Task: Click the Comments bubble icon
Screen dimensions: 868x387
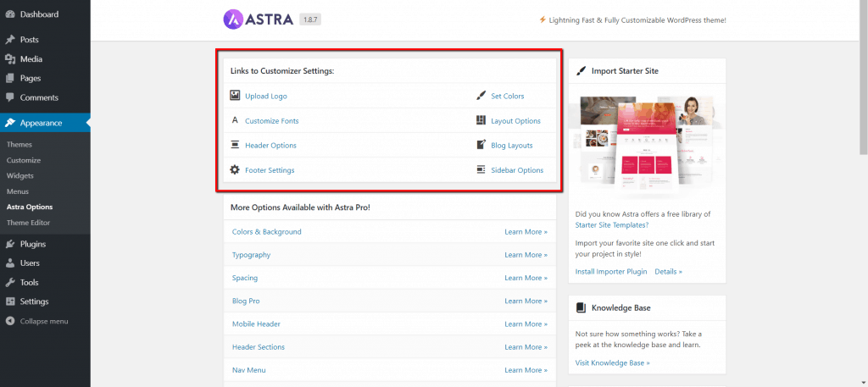Action: (x=10, y=97)
